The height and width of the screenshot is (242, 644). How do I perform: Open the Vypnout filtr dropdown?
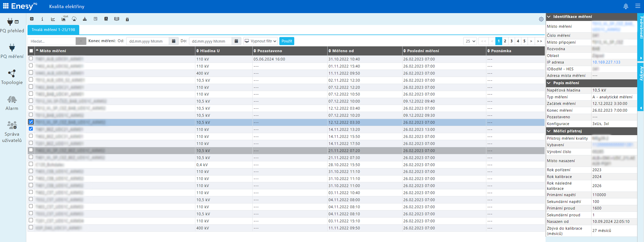260,41
